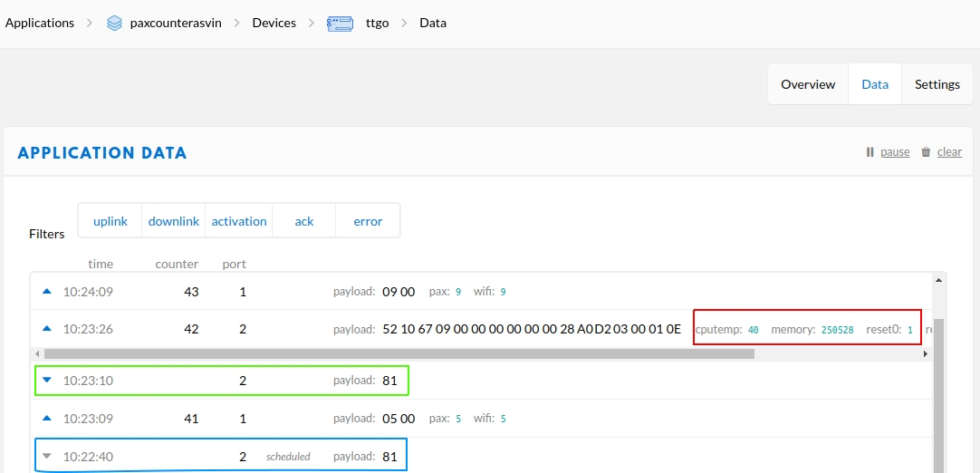This screenshot has width=980, height=473.
Task: Open Devices breadcrumb link
Action: point(274,24)
